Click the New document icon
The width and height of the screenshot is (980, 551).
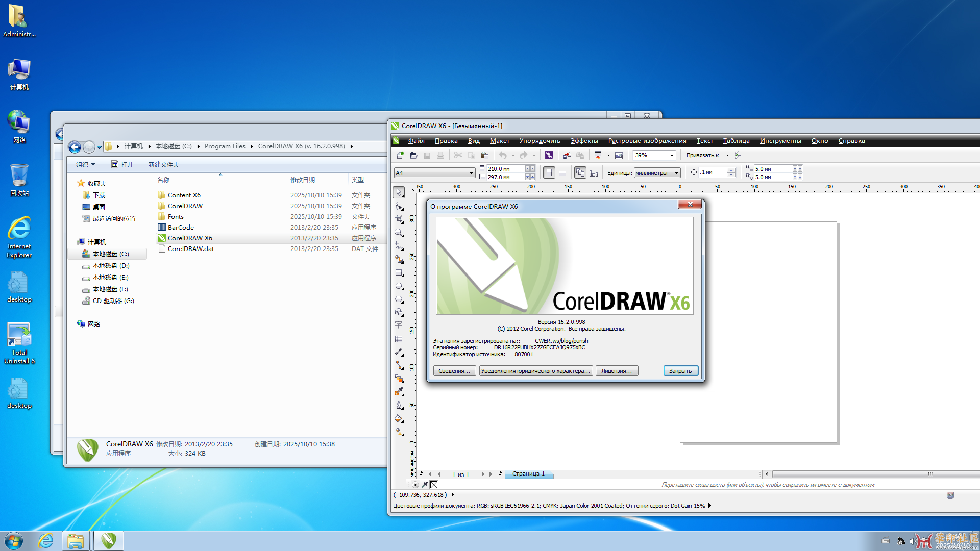tap(400, 155)
